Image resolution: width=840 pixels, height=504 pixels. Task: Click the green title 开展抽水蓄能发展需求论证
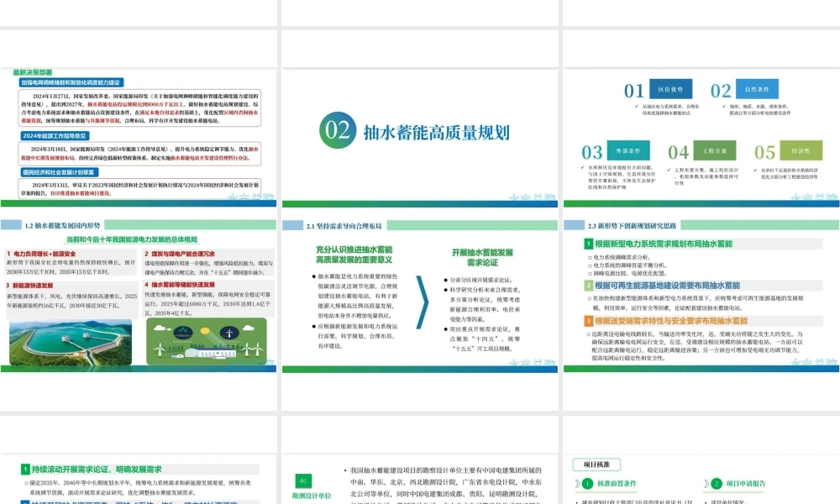pos(482,258)
